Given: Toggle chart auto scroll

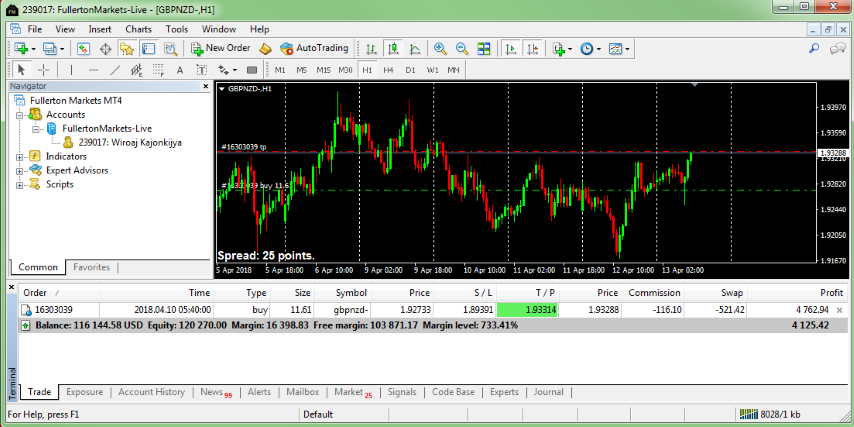Looking at the screenshot, I should click(x=511, y=48).
